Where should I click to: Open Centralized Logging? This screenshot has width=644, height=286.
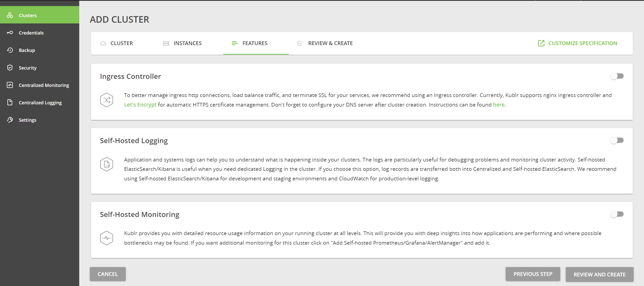[39, 102]
